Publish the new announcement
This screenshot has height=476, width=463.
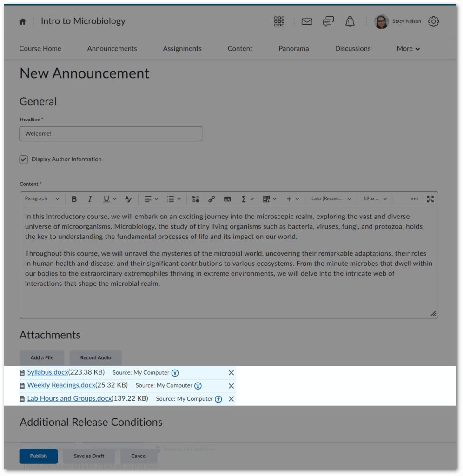click(39, 456)
